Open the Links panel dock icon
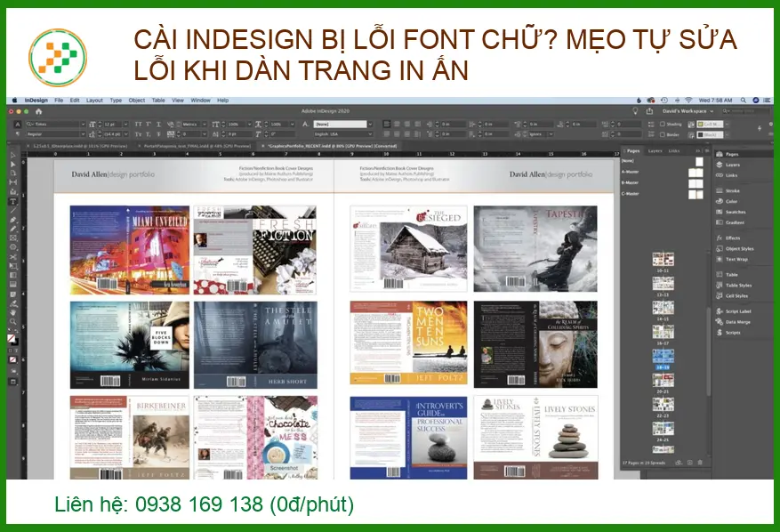Image resolution: width=780 pixels, height=532 pixels. [727, 175]
